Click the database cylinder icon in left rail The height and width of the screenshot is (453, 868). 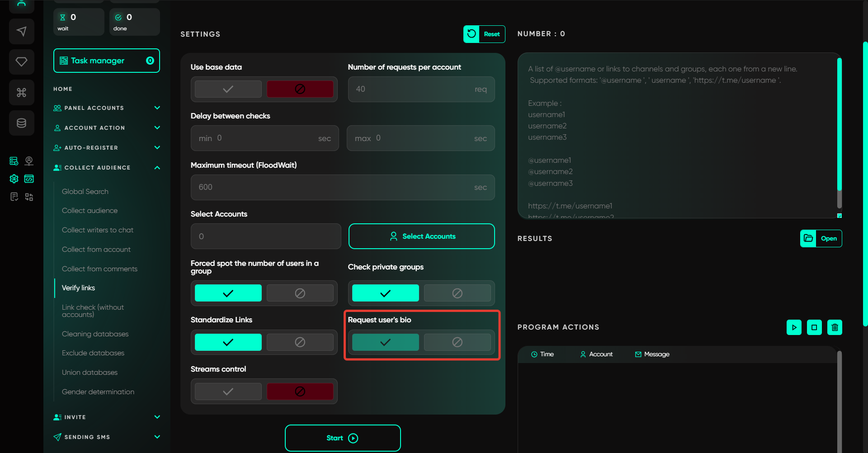pos(21,123)
